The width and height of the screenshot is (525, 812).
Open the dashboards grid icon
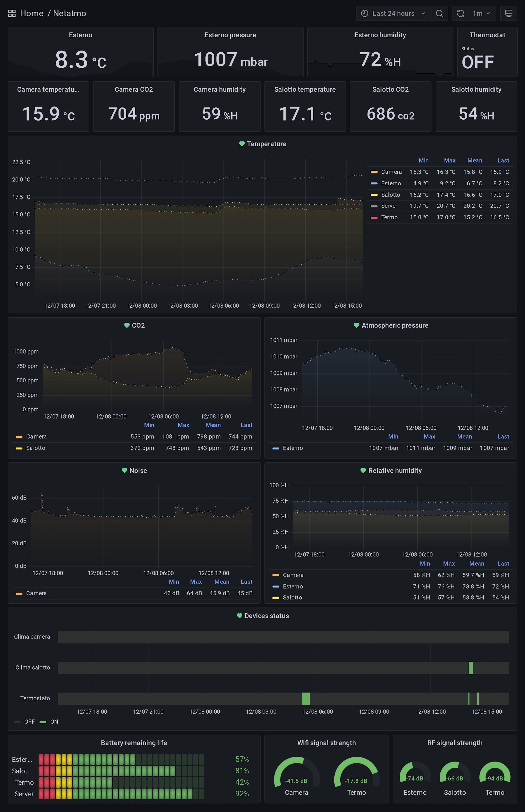12,13
